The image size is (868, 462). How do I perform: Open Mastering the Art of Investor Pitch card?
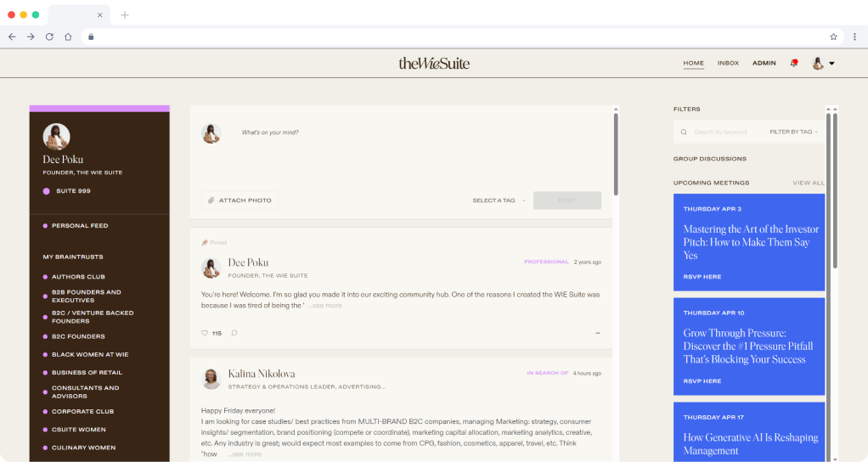click(x=749, y=242)
